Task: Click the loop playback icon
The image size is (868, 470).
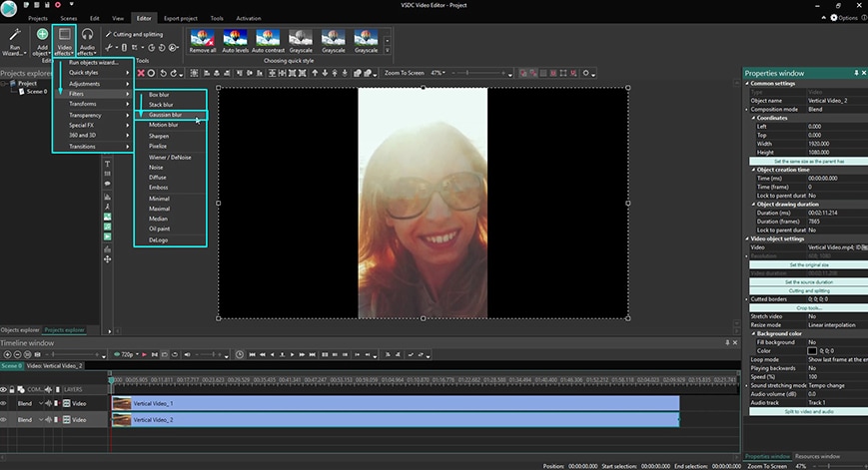Action: (175, 354)
